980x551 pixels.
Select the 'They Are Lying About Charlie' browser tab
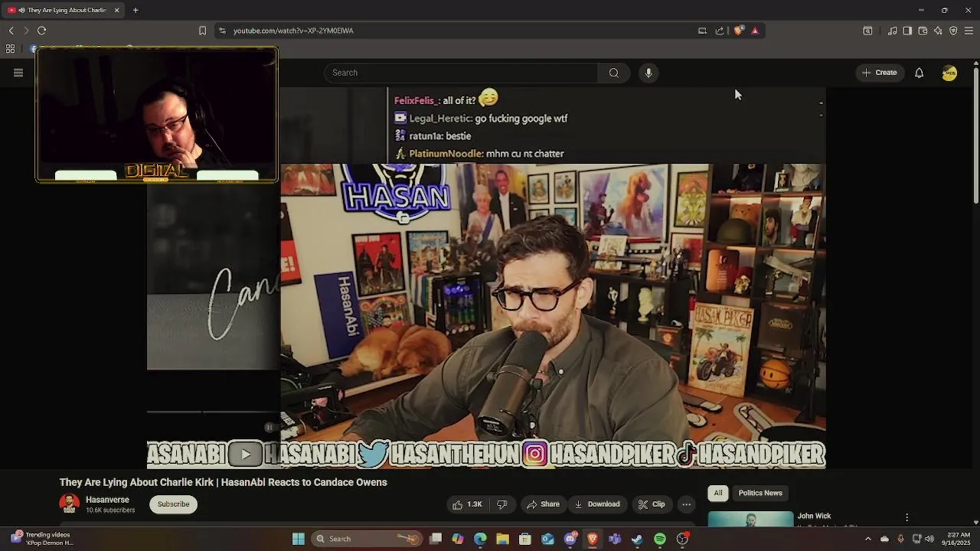click(64, 10)
